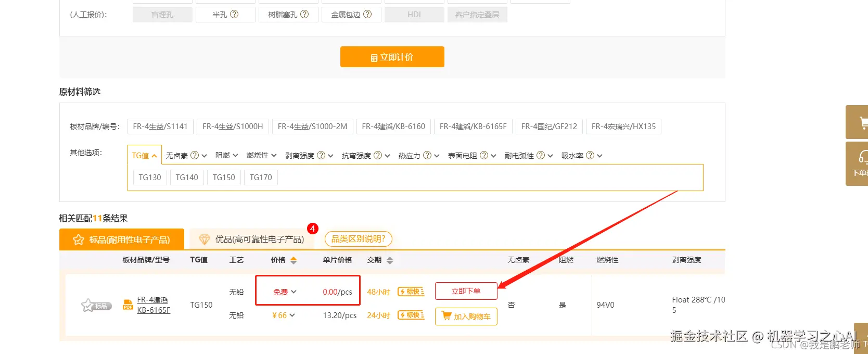The width and height of the screenshot is (868, 354).
Task: Expand the 燃烧性 filter dropdown
Action: tap(261, 156)
